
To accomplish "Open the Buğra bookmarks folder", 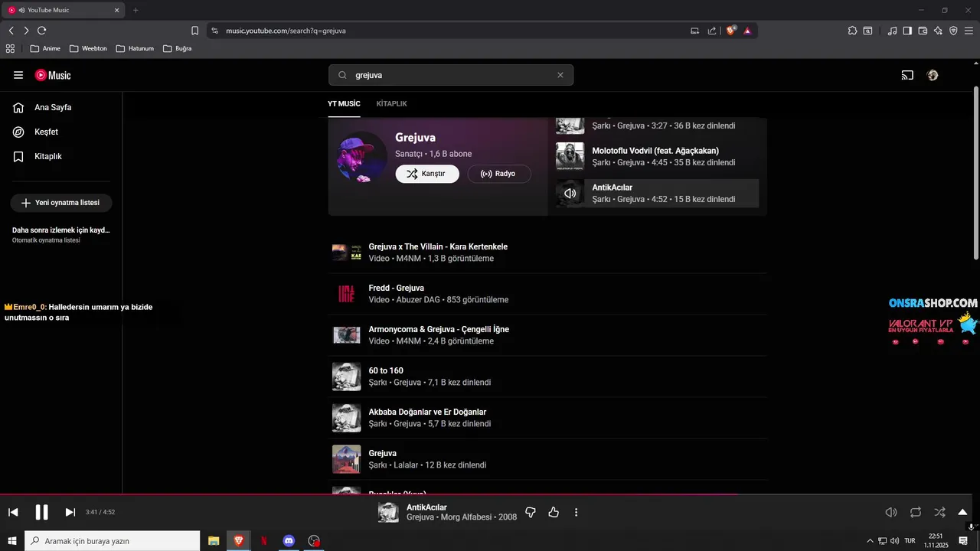I will [177, 48].
